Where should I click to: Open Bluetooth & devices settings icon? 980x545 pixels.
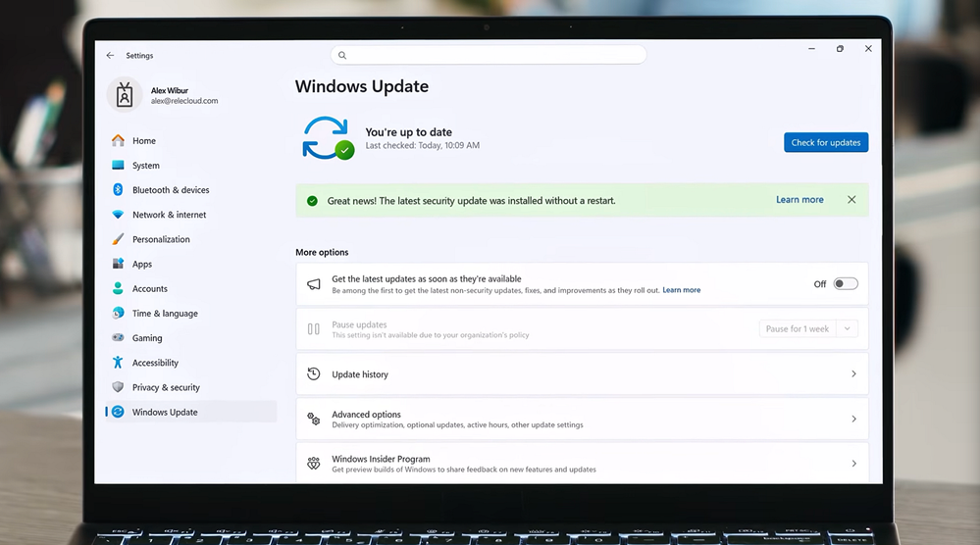pos(118,189)
